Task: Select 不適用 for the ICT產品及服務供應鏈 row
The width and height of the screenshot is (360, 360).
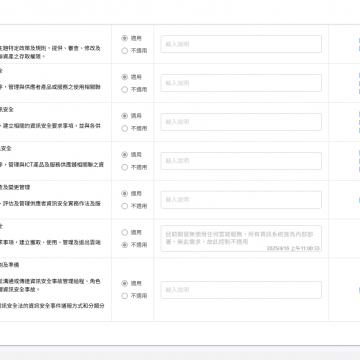Action: (125, 167)
